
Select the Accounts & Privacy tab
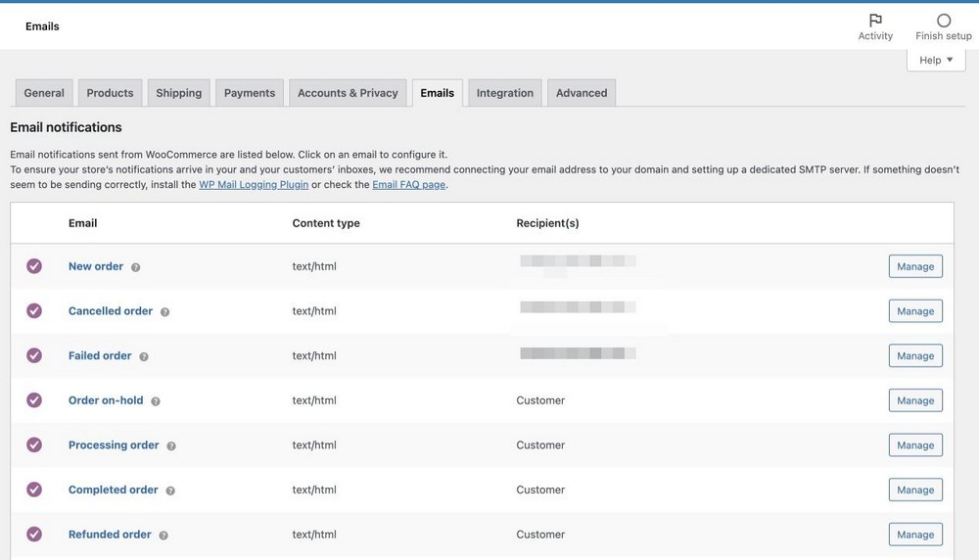tap(348, 93)
